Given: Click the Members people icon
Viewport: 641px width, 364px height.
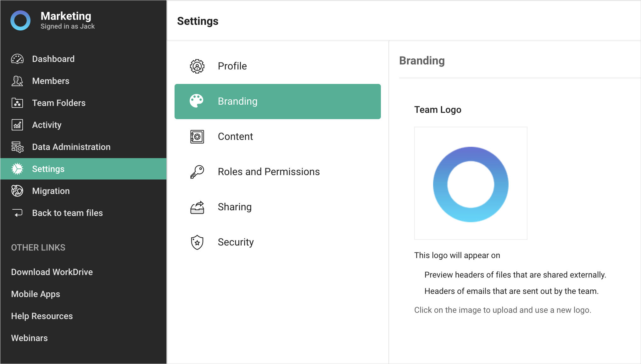Looking at the screenshot, I should (x=17, y=81).
